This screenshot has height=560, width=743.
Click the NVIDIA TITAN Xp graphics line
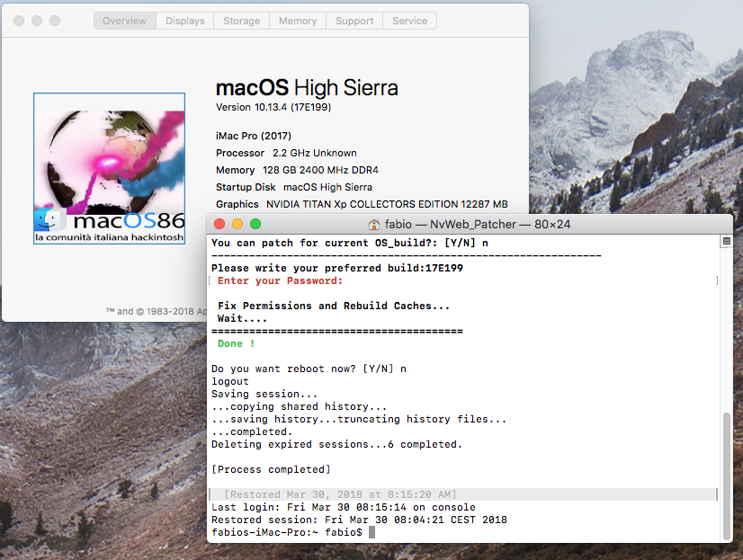click(362, 204)
